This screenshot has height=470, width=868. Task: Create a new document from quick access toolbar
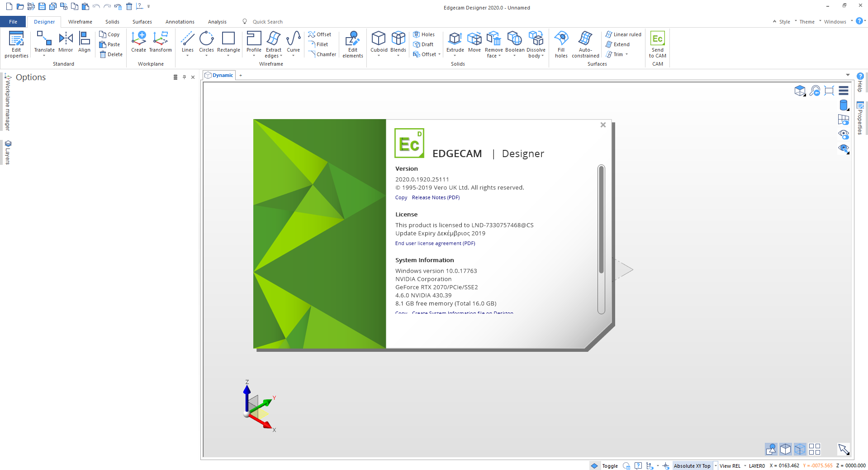(x=9, y=6)
